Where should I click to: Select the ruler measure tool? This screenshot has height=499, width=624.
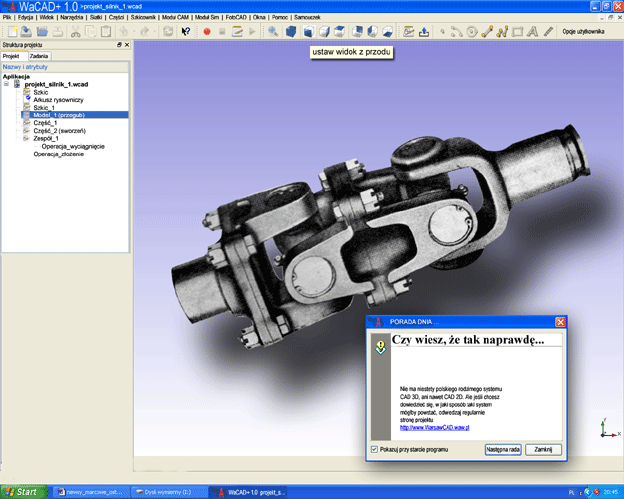548,31
